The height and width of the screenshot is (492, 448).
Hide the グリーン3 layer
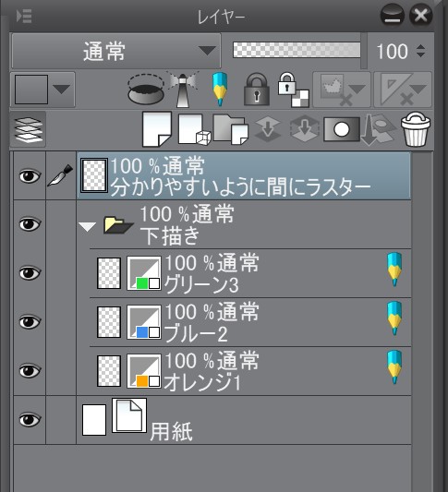(30, 273)
